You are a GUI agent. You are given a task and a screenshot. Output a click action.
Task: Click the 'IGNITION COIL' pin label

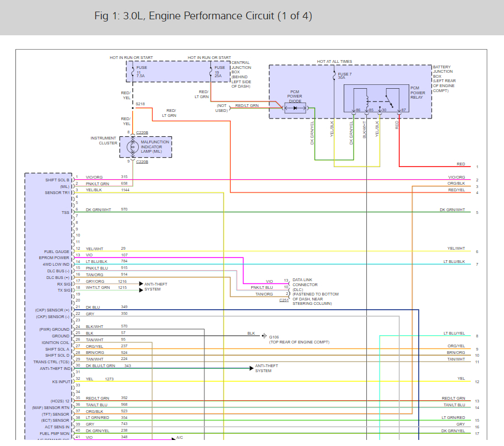[x=55, y=343]
